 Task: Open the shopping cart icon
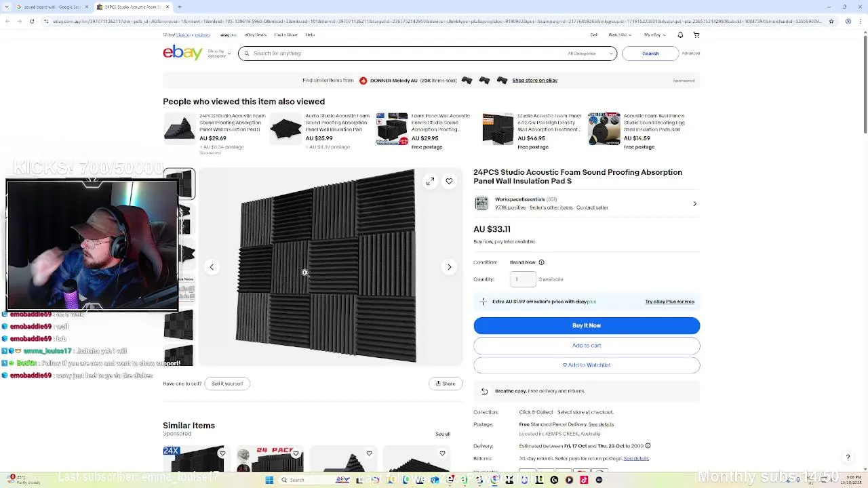click(x=696, y=35)
